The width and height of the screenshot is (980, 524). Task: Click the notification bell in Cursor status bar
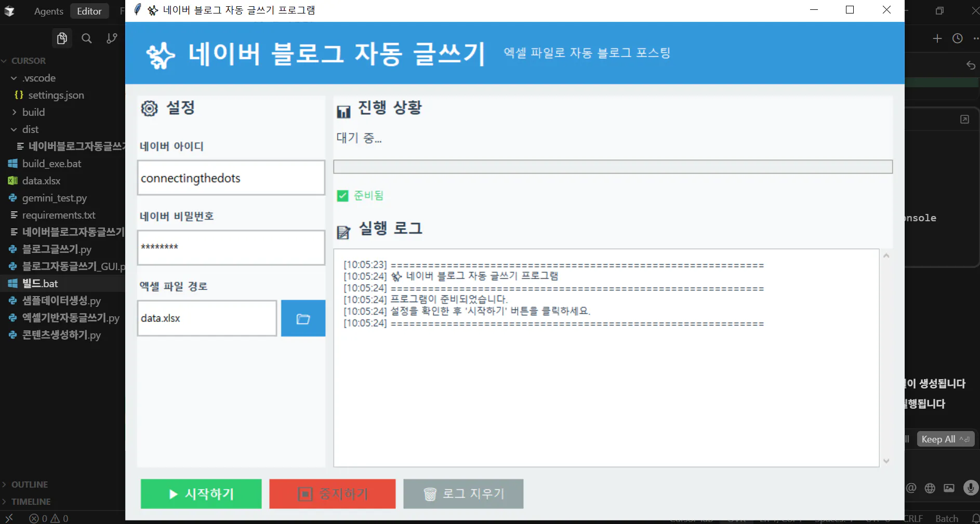(975, 518)
